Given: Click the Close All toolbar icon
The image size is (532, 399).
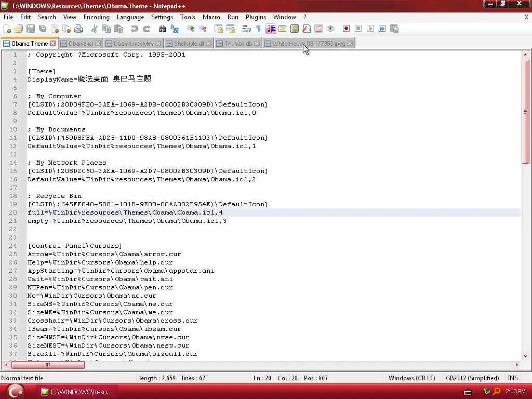Looking at the screenshot, I should 66,29.
